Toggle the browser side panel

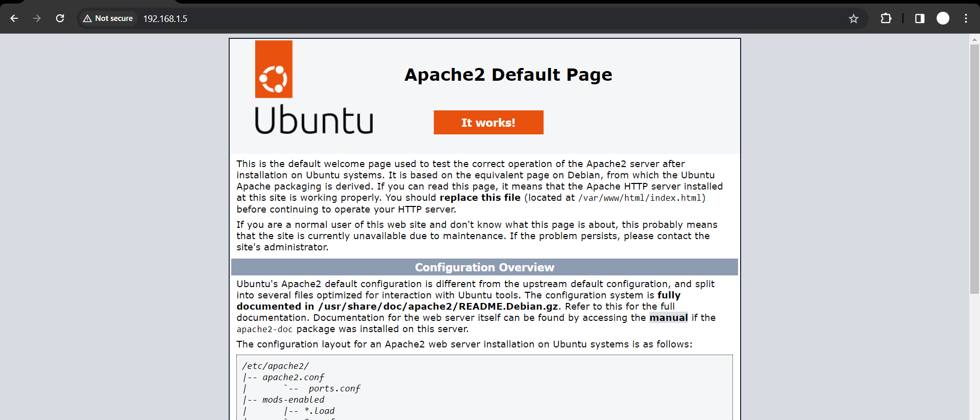920,18
